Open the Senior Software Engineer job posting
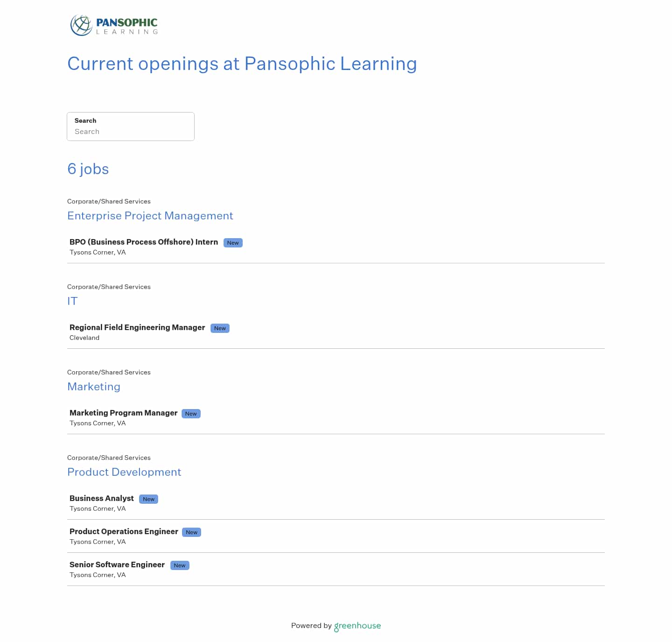Viewport: 672px width, 642px height. coord(117,564)
